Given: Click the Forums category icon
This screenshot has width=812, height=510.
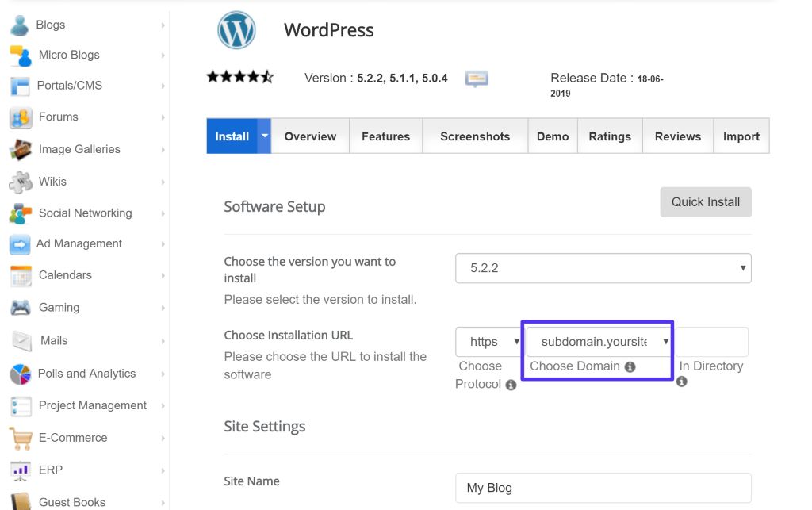Looking at the screenshot, I should point(21,117).
